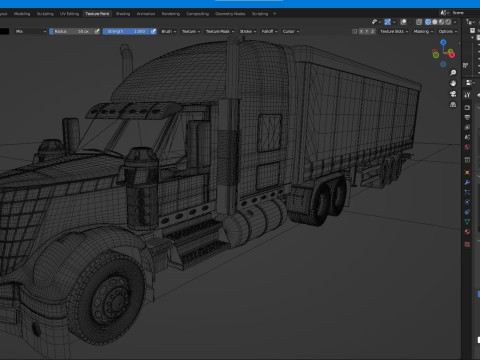480x360 pixels.
Task: Open the Texture properties tab
Action: 467,244
